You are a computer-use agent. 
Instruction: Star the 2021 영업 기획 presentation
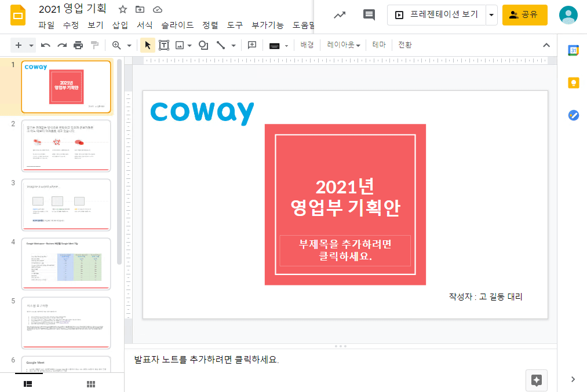pos(123,9)
